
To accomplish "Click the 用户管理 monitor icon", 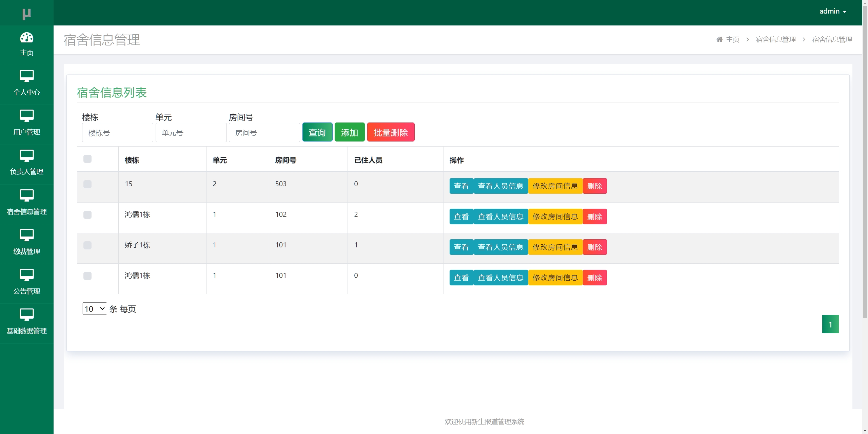I will point(26,116).
